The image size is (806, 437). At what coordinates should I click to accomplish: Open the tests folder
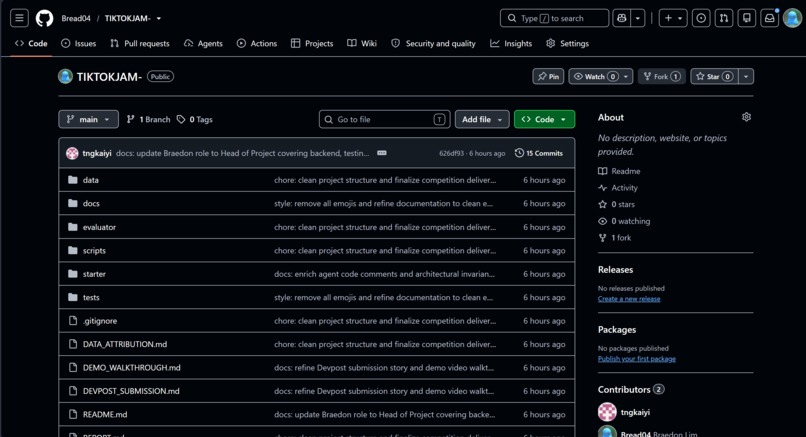(x=91, y=298)
